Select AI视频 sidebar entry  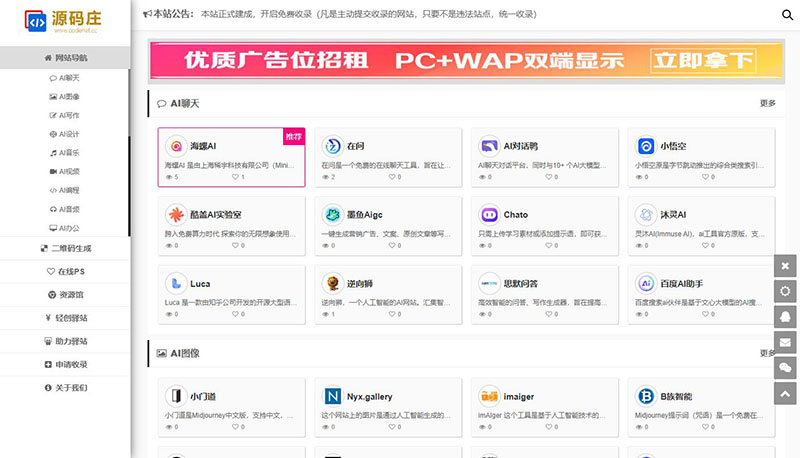point(65,172)
